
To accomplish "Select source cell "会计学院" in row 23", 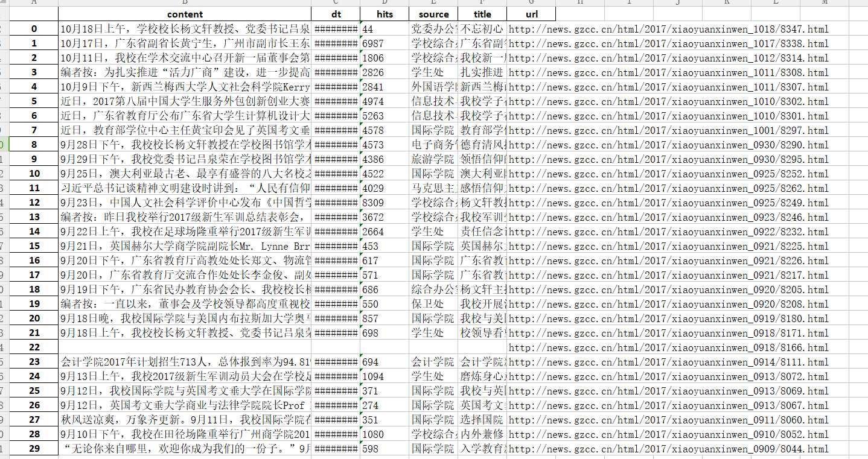I will pyautogui.click(x=433, y=361).
